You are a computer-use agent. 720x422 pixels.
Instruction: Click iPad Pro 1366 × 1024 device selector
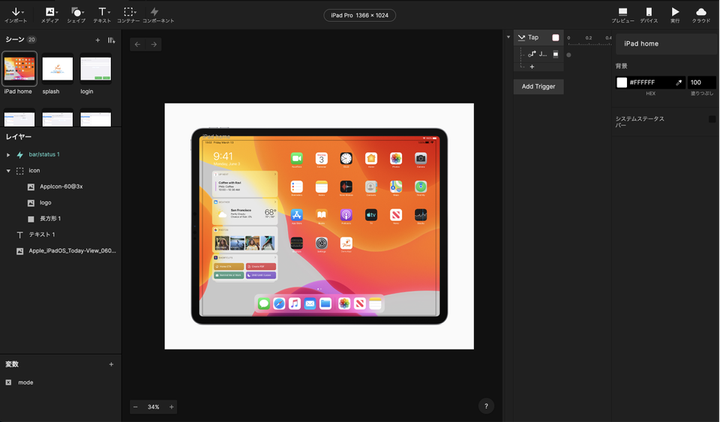(x=360, y=15)
